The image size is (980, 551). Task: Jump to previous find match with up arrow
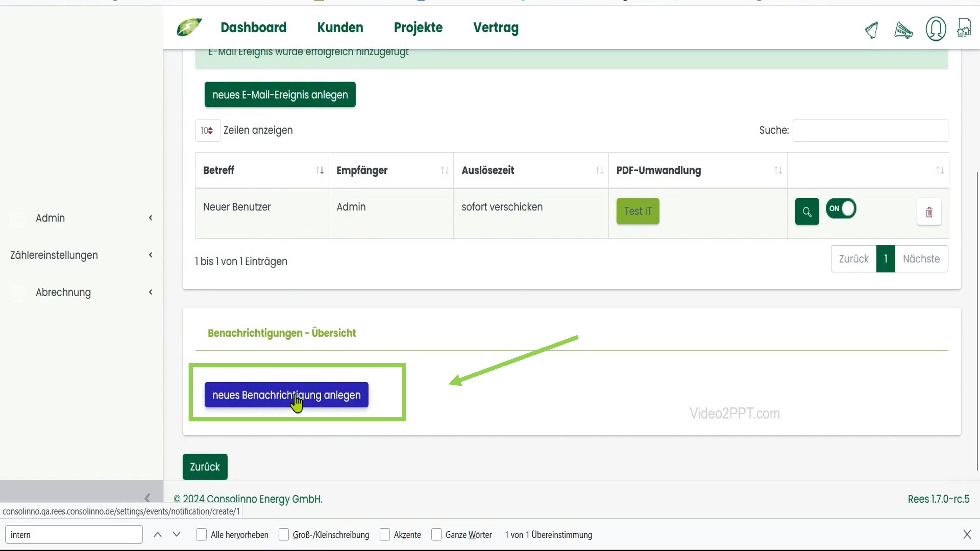click(x=157, y=534)
